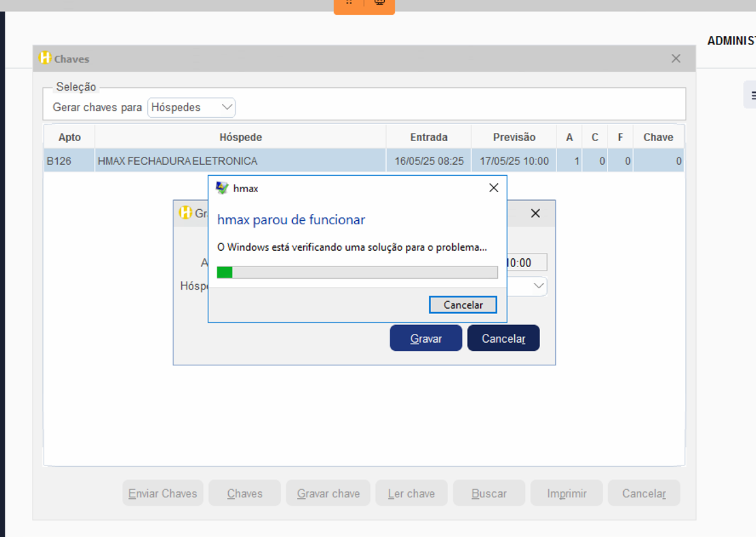Click the Gravar chave button

(x=328, y=493)
